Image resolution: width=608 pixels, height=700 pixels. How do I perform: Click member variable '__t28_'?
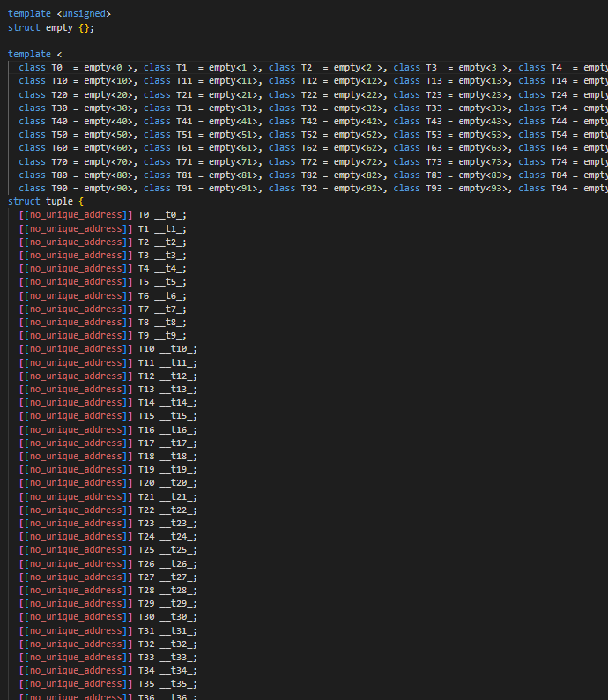click(176, 590)
